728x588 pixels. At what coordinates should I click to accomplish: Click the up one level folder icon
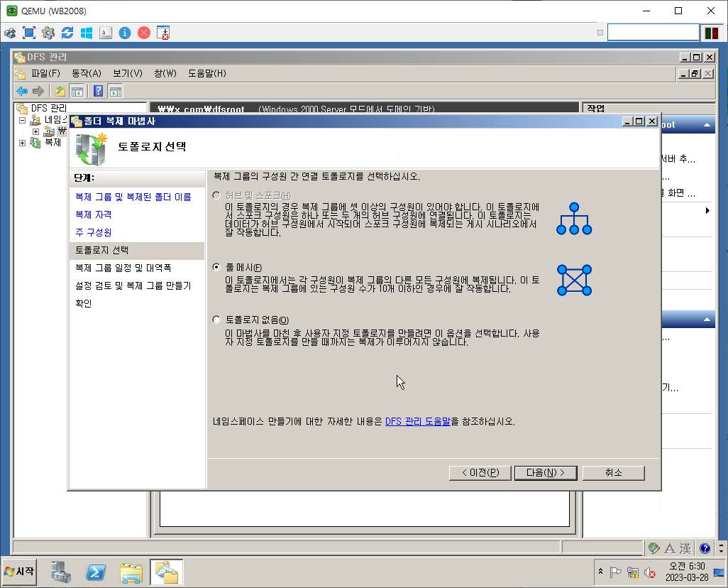60,91
